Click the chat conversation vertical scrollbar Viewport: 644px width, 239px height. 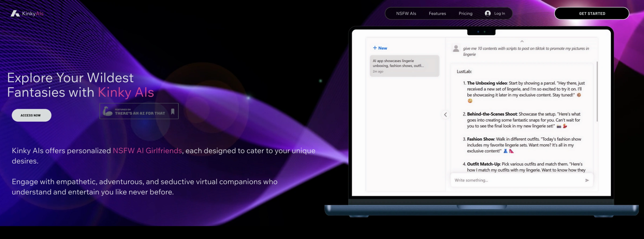pyautogui.click(x=597, y=92)
